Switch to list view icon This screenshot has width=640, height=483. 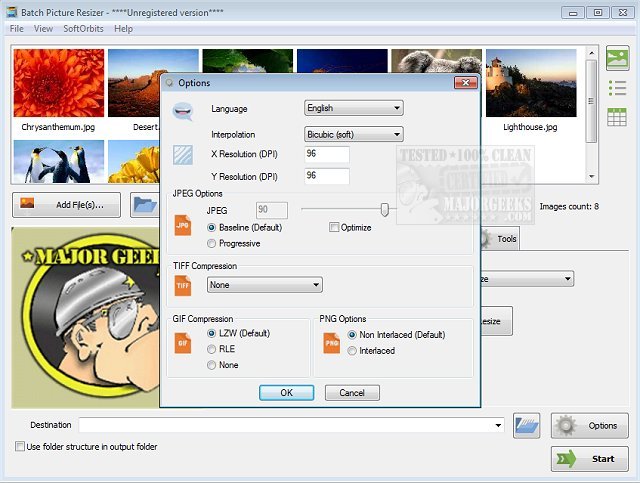pos(617,88)
